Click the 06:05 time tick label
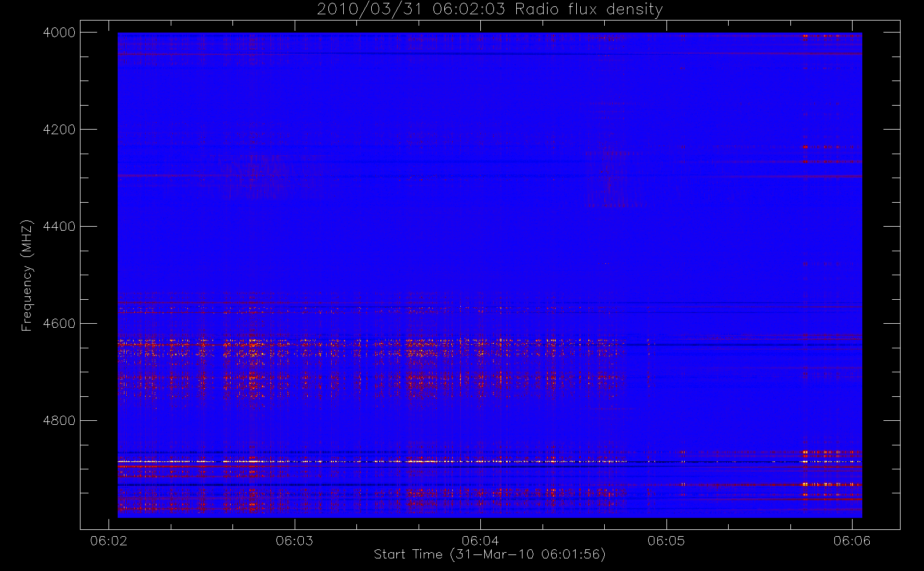The image size is (924, 571). [666, 541]
